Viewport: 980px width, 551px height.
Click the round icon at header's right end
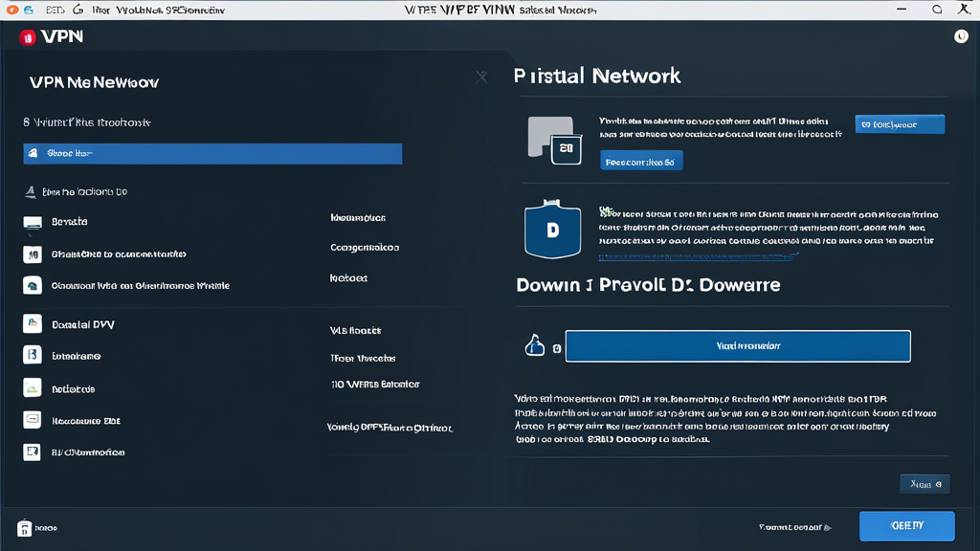coord(961,36)
